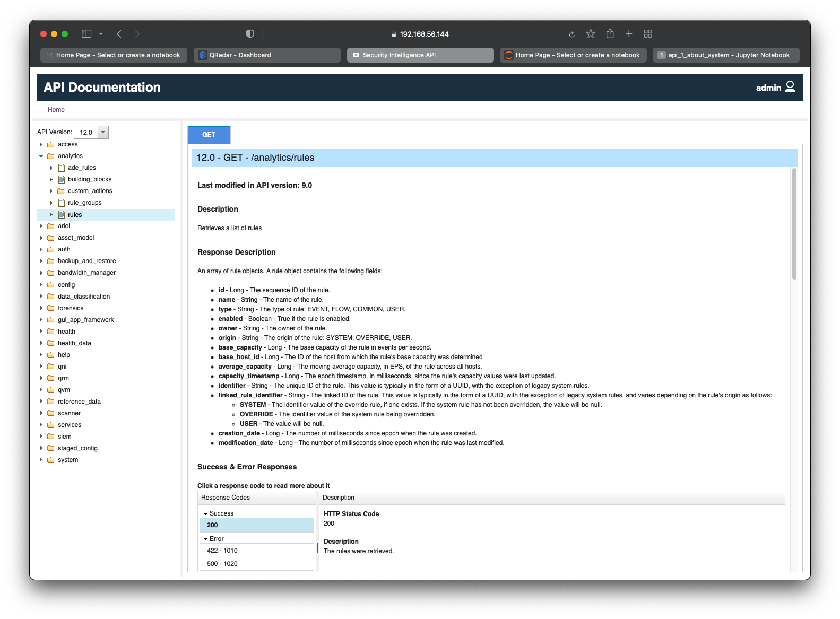Collapse the Success response codes group

click(206, 513)
